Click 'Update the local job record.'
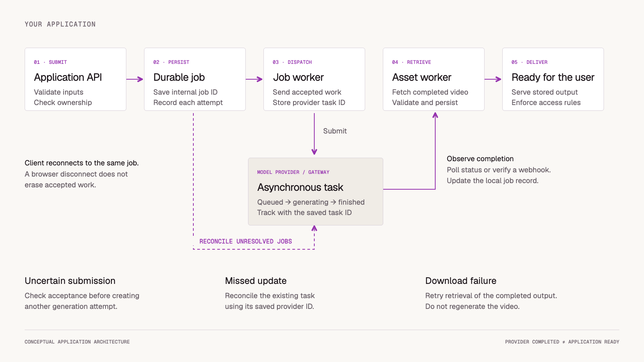Screen dimensions: 644x362 [x=493, y=180]
